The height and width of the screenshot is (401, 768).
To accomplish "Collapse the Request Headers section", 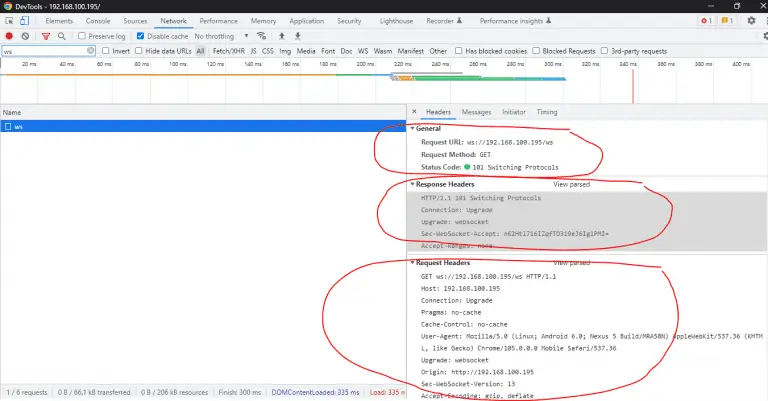I will coord(413,262).
